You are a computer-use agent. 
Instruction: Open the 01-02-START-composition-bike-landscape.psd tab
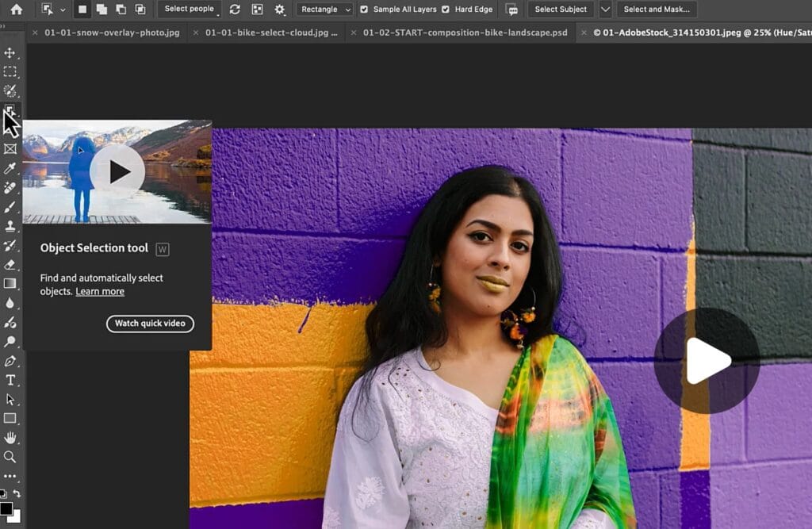click(x=465, y=33)
